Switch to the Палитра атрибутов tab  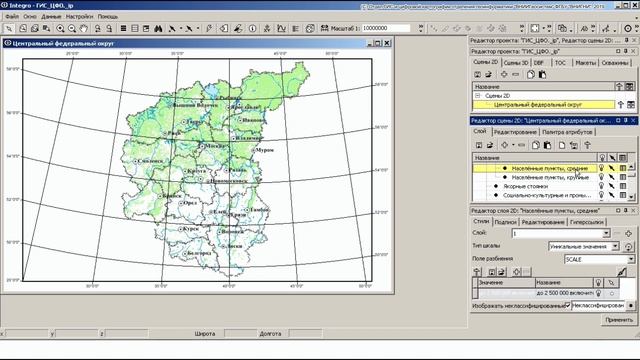click(567, 132)
